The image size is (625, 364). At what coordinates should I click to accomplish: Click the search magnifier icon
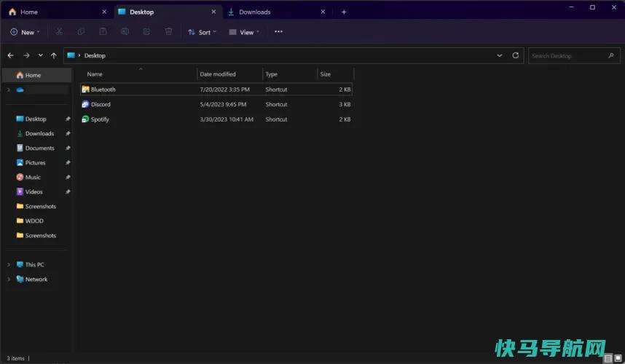pos(611,55)
